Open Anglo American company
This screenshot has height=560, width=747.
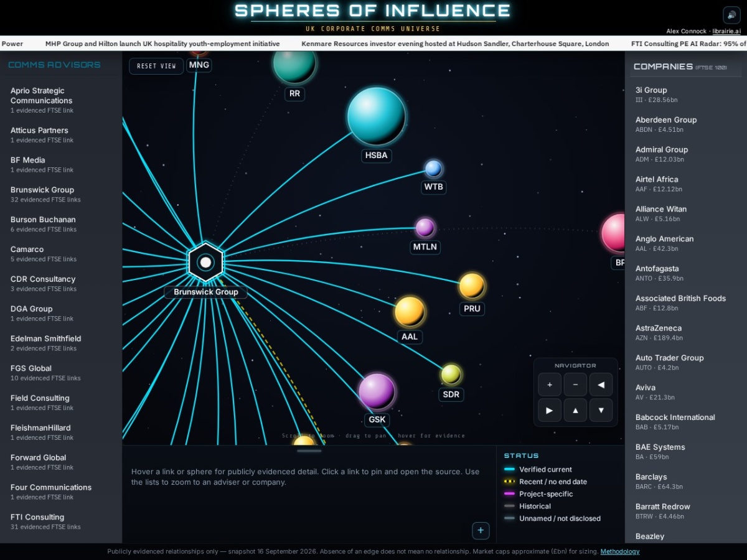pos(686,243)
